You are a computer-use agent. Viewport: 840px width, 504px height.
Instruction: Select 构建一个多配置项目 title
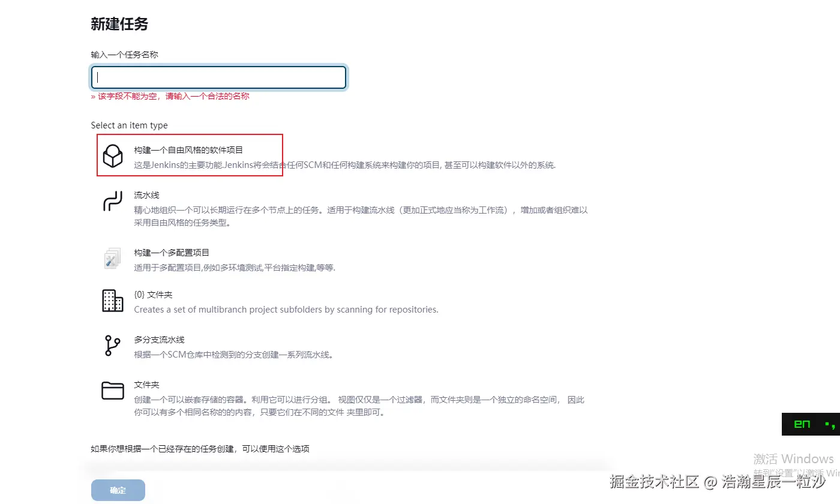[172, 253]
